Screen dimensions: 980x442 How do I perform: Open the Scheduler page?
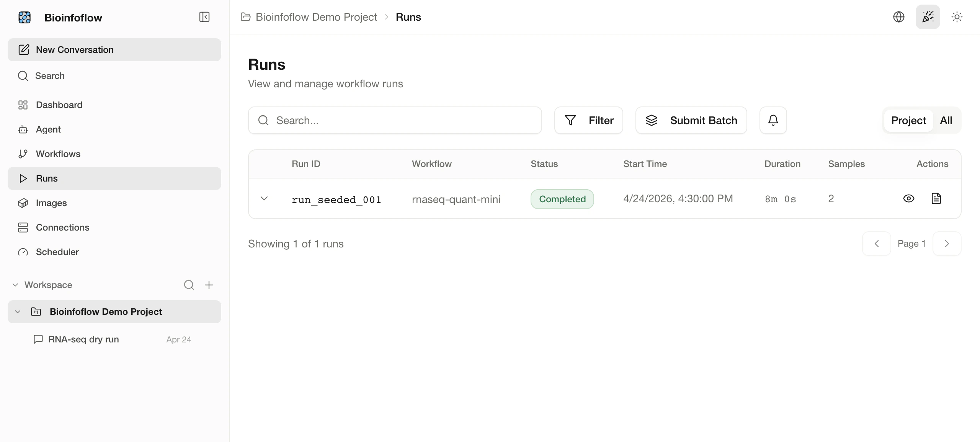click(114, 252)
